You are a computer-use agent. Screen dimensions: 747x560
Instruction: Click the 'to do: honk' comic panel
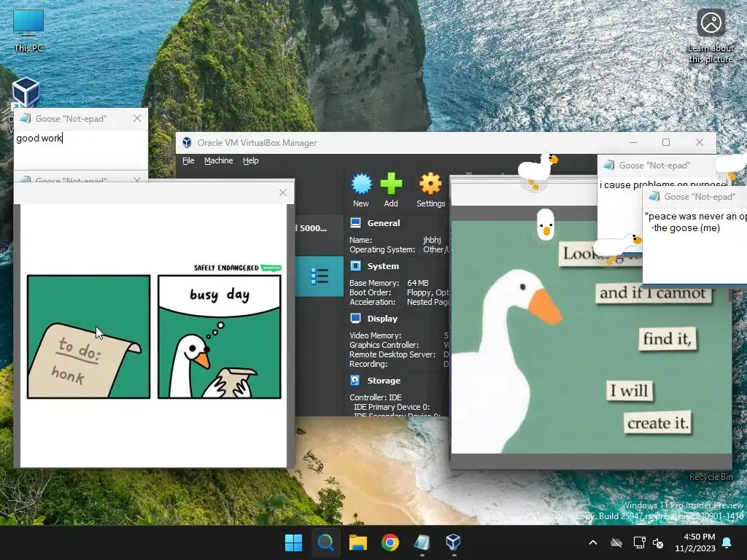(x=88, y=337)
